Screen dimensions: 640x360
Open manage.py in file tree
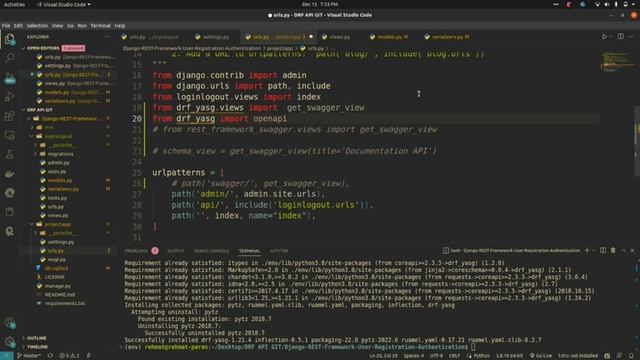(x=57, y=286)
